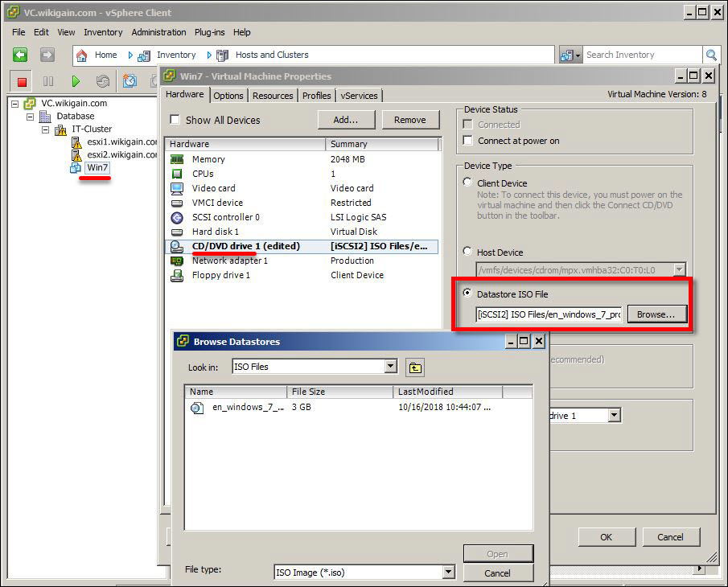The height and width of the screenshot is (587, 728).
Task: Open the search inventory type dropdown arrow
Action: [x=578, y=55]
